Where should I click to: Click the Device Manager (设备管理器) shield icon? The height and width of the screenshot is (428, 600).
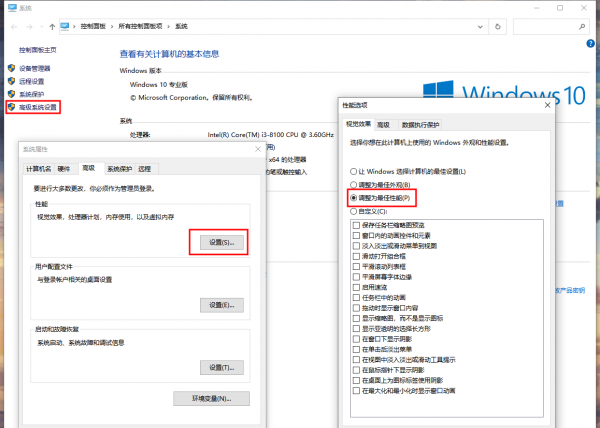pos(11,68)
